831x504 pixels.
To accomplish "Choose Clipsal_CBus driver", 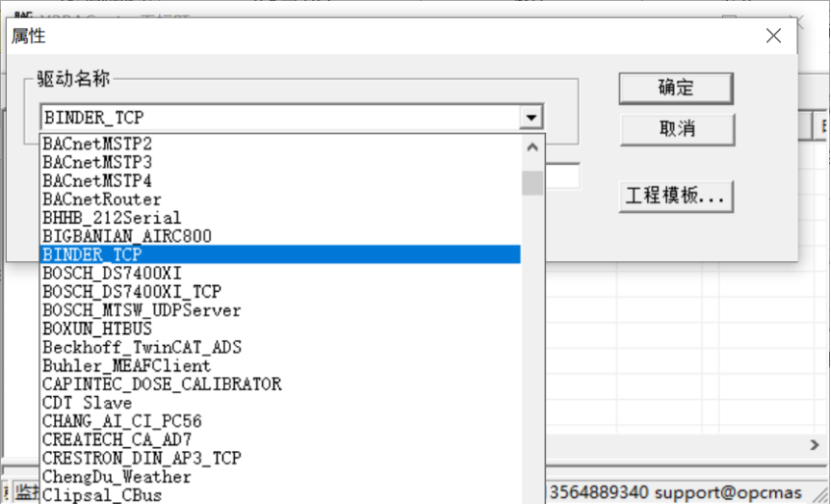I will [x=280, y=495].
